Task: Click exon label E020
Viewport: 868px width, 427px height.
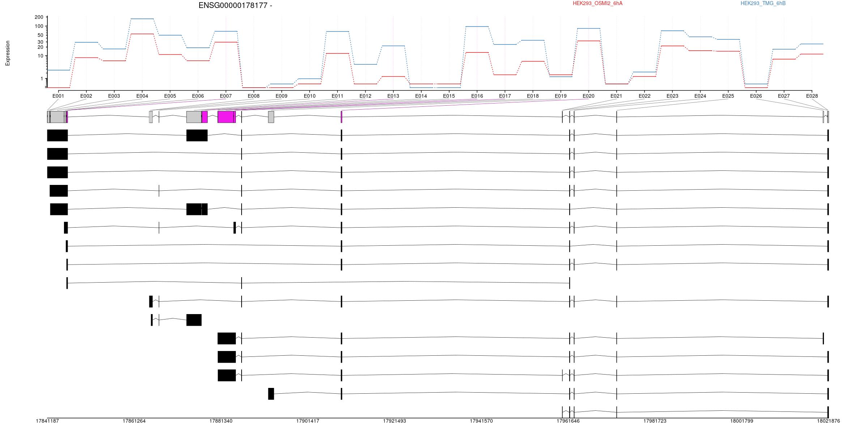Action: [x=588, y=96]
